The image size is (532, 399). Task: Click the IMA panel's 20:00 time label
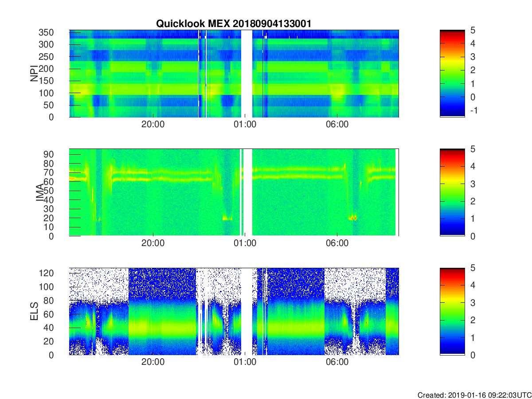pos(153,244)
